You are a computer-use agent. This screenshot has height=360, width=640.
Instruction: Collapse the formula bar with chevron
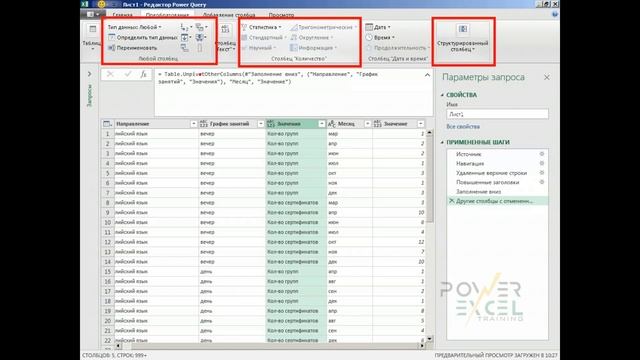coord(427,75)
